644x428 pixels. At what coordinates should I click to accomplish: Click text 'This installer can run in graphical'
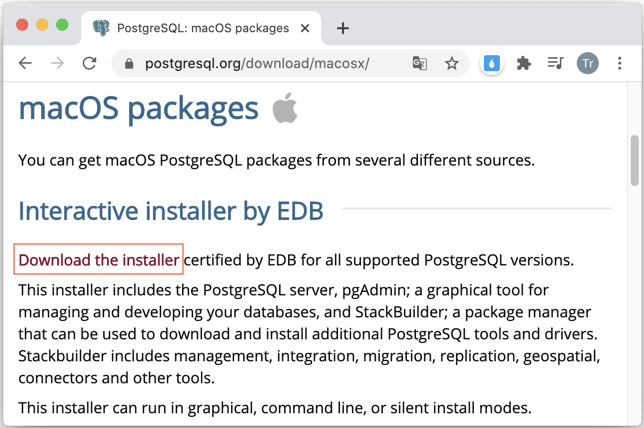[138, 408]
